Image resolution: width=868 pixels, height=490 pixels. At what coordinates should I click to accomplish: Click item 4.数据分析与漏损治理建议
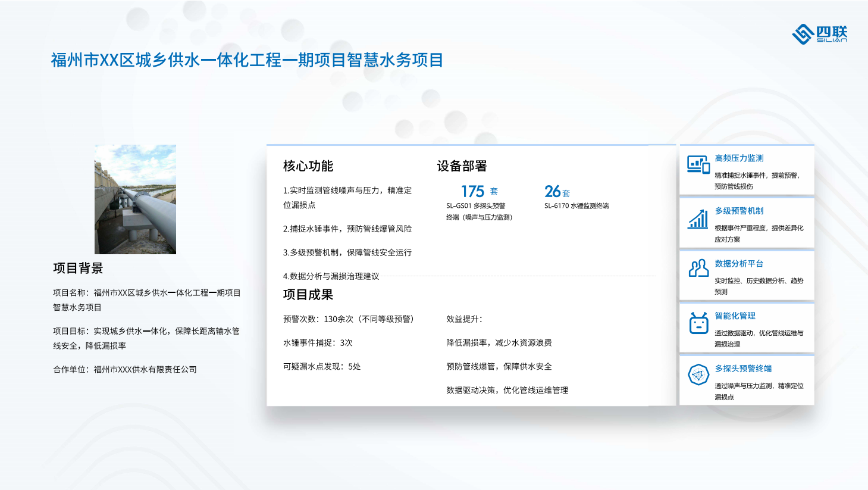click(x=331, y=276)
